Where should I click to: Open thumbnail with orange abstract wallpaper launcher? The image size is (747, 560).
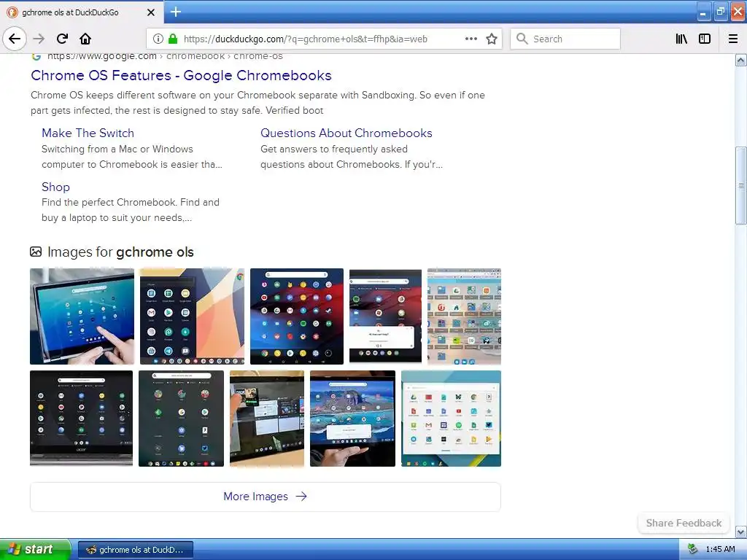click(192, 316)
